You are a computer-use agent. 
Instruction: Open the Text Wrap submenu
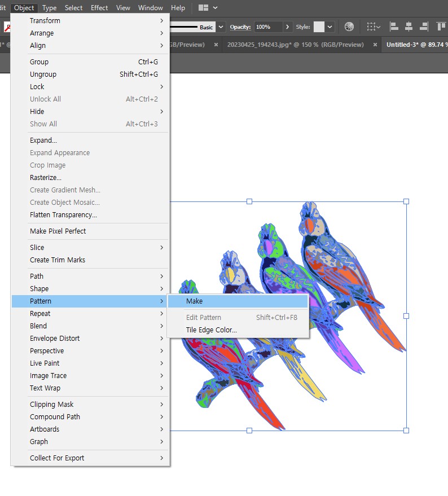point(90,388)
